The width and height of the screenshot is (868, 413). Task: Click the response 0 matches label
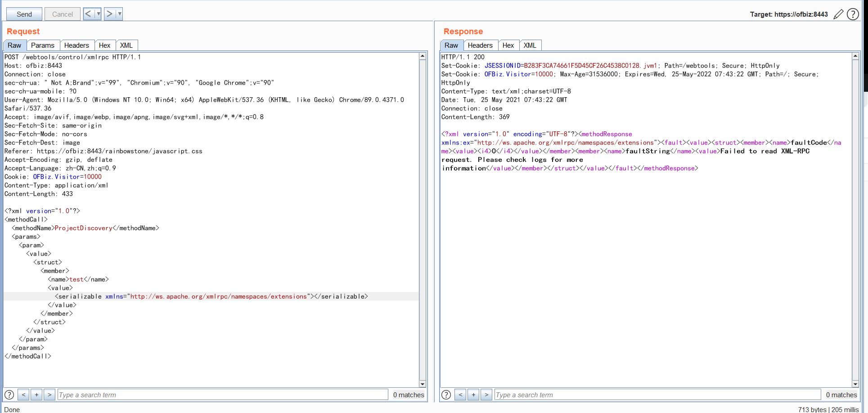click(841, 395)
